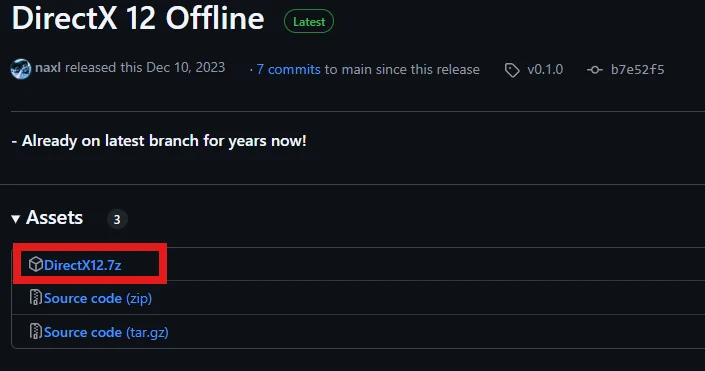The image size is (705, 371).
Task: Click the assets count badge showing 3
Action: coord(117,219)
